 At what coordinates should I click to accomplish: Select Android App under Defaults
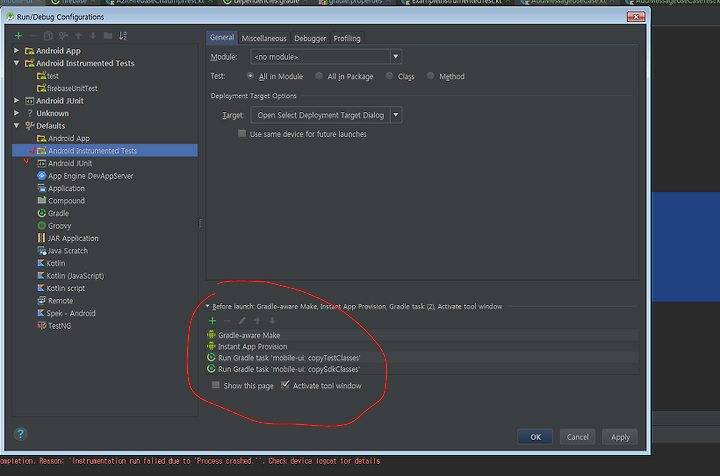tap(63, 138)
